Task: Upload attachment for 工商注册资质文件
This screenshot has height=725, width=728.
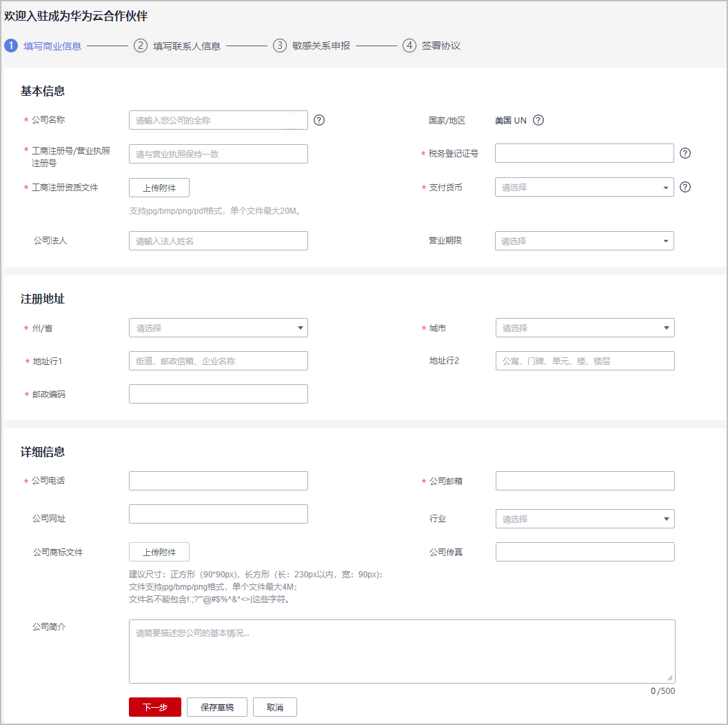Action: [159, 188]
